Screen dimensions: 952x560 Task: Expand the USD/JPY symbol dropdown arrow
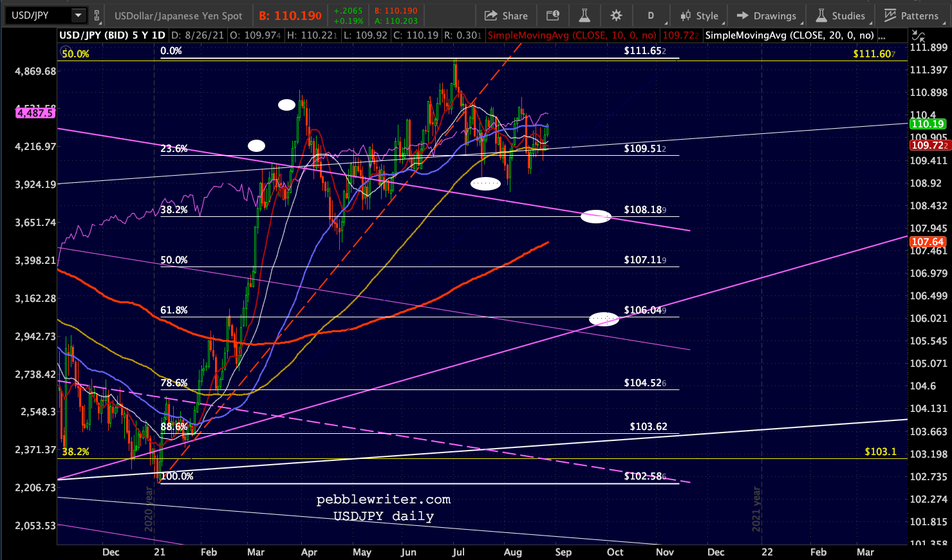(78, 15)
